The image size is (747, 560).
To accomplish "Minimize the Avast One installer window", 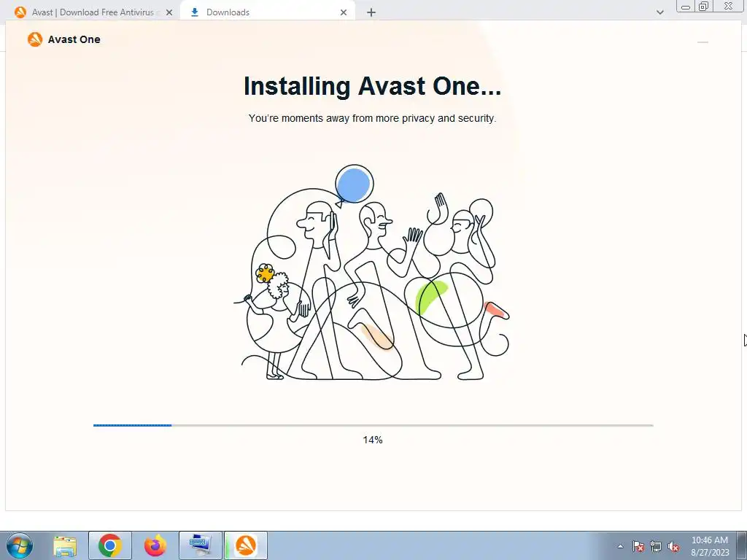I will (703, 42).
